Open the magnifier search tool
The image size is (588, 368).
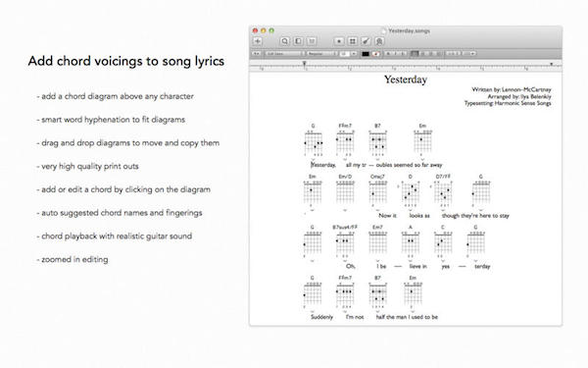284,41
